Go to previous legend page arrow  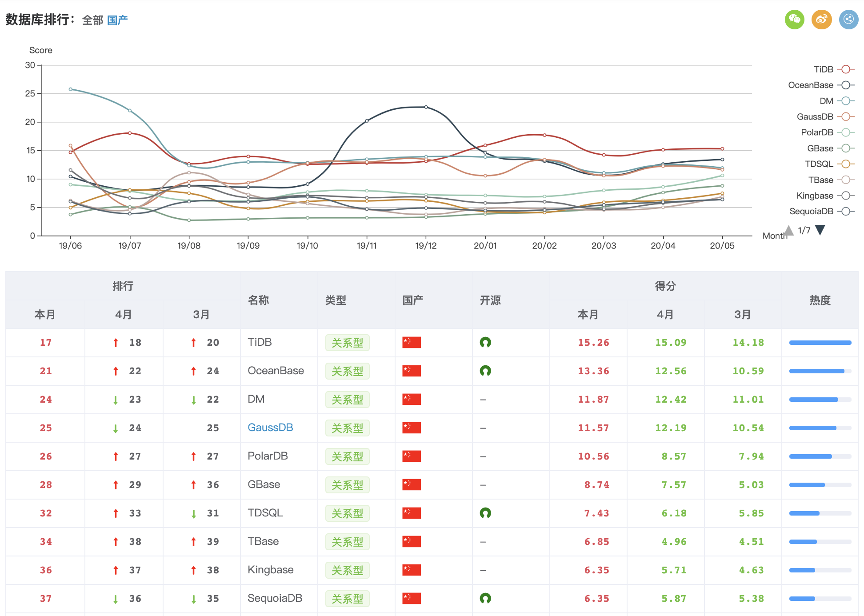789,230
